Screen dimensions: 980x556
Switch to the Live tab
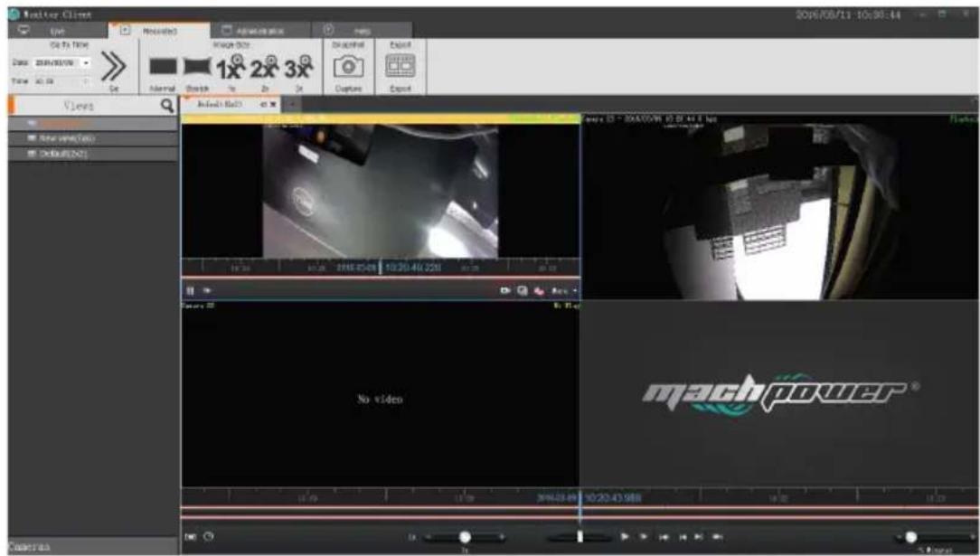58,31
